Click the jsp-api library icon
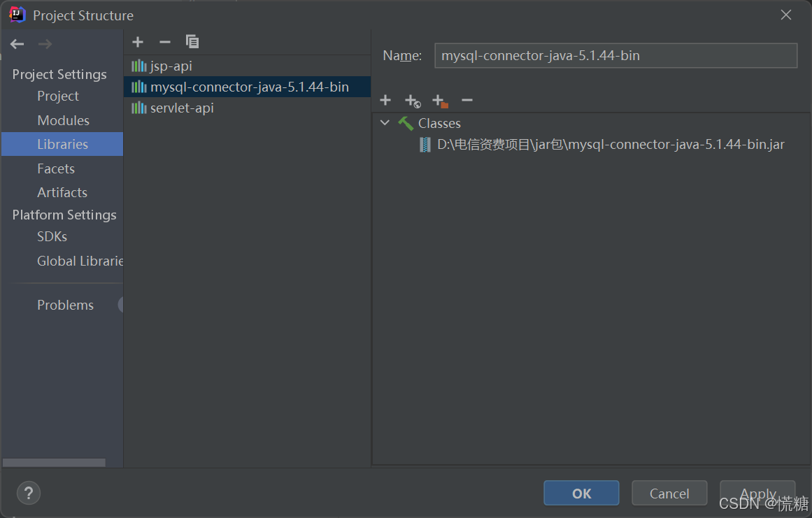Screen dimensions: 812x518 click(x=138, y=66)
